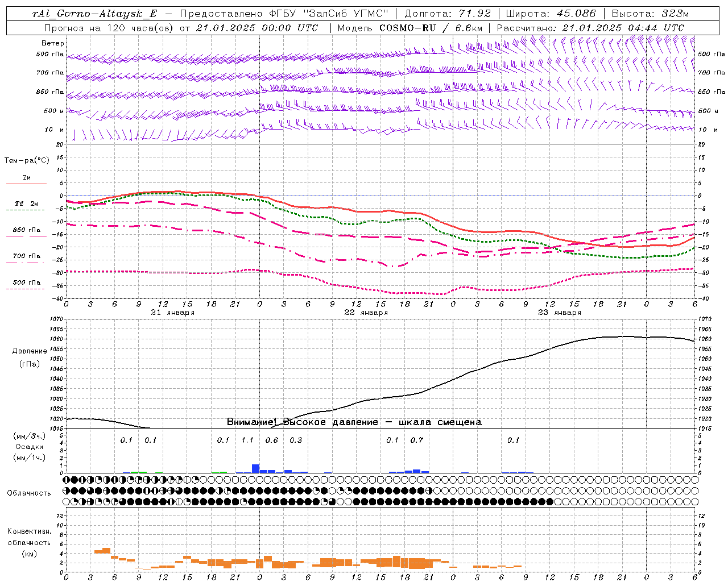Click the Облачность row label
Screen dimensions: 728x582
click(x=29, y=493)
